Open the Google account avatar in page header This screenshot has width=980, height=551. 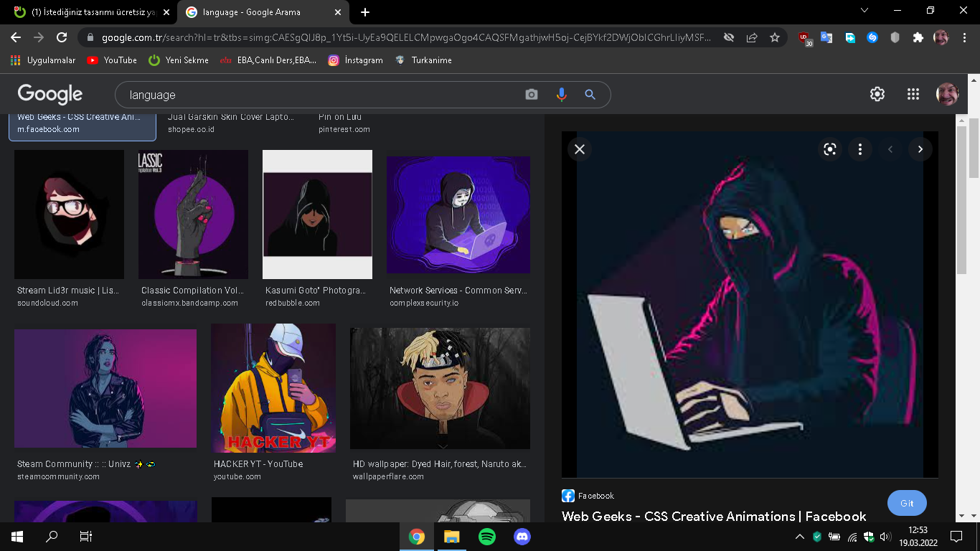(948, 94)
